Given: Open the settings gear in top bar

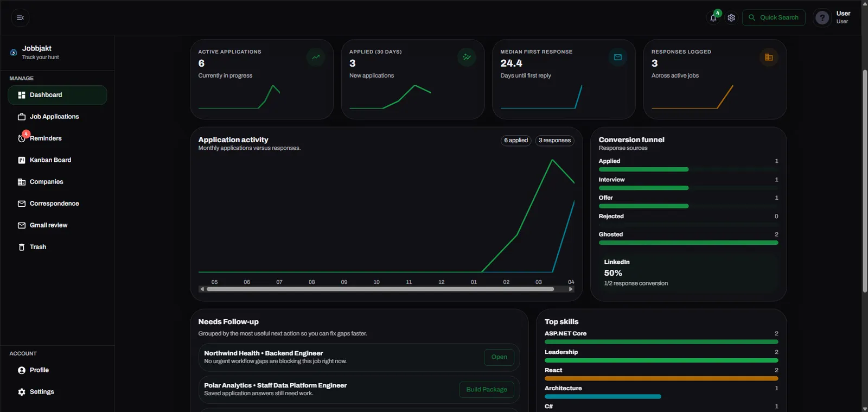Looking at the screenshot, I should 731,18.
